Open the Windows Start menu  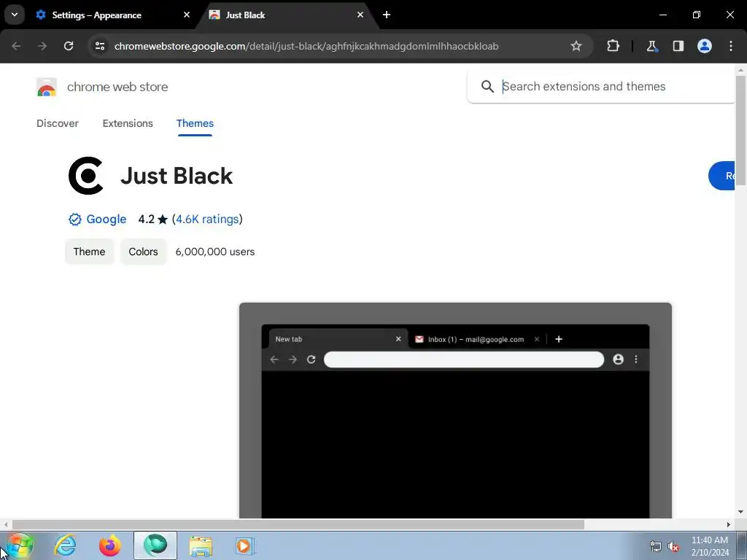tap(19, 545)
